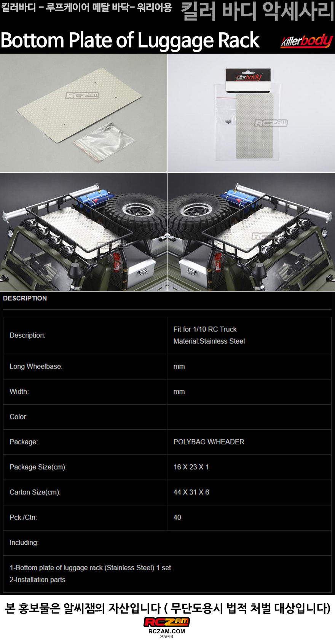Image resolution: width=335 pixels, height=644 pixels.
Task: Click carton size value '44 X 31 X 6'
Action: (191, 492)
